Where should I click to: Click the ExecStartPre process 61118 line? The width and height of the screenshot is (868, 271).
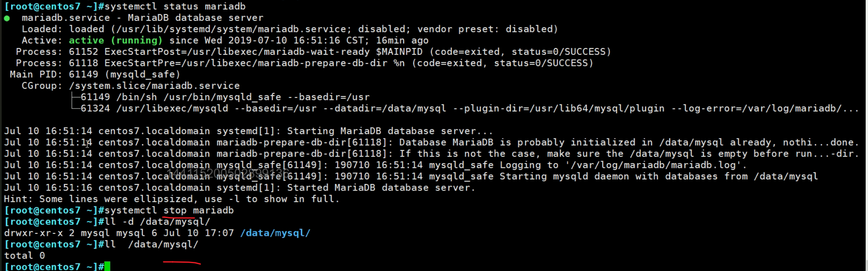pyautogui.click(x=304, y=63)
